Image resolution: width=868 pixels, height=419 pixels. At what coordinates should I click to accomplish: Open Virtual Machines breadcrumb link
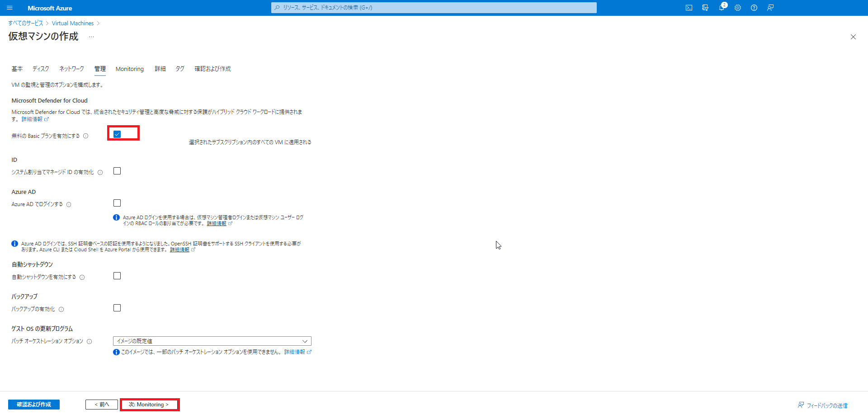pos(73,23)
